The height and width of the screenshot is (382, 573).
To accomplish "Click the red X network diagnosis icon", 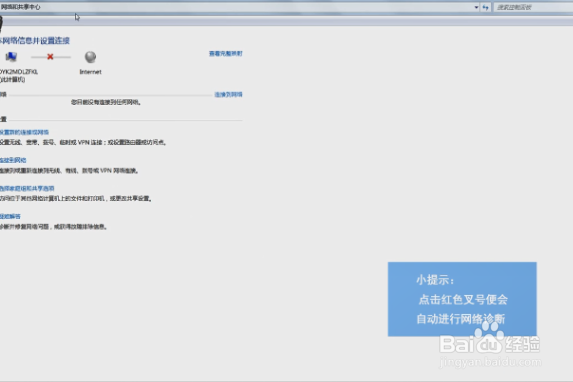I will pos(50,57).
